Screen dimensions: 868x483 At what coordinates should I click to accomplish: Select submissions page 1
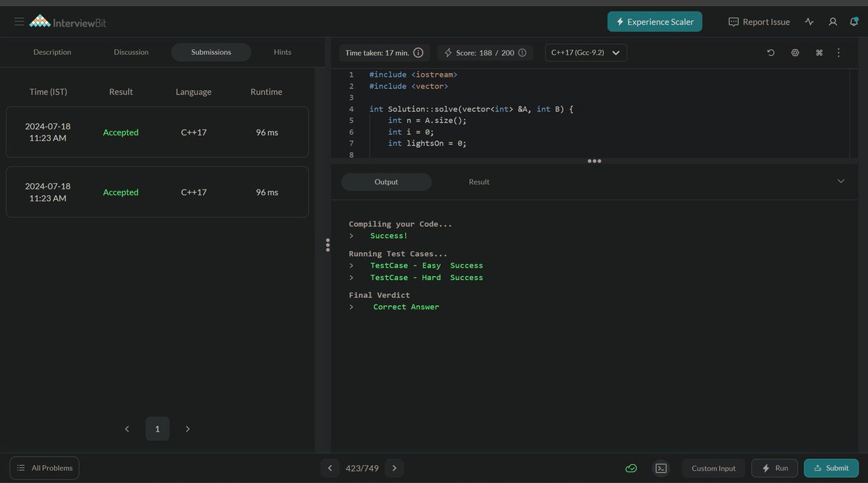158,429
